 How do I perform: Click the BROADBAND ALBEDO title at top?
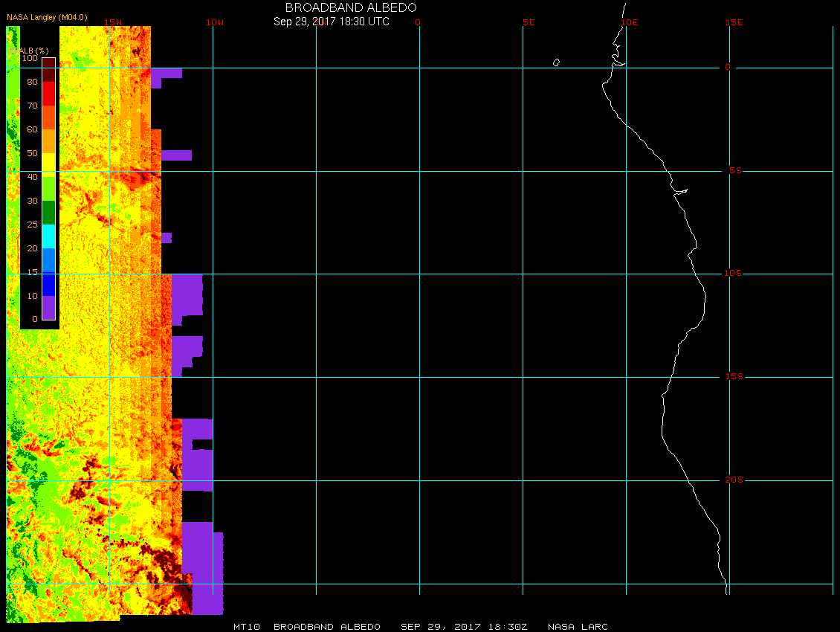pyautogui.click(x=351, y=7)
